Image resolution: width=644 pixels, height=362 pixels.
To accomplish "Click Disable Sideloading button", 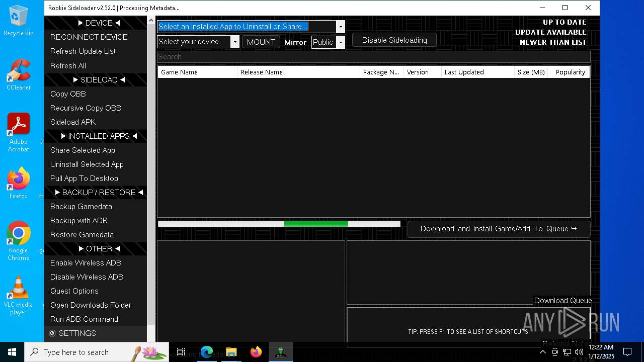I will click(x=394, y=40).
